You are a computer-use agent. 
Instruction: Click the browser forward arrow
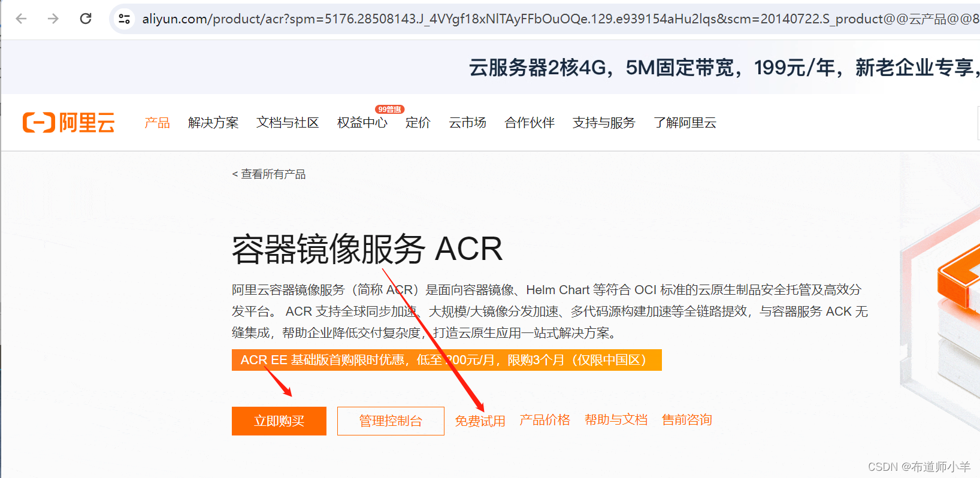tap(53, 19)
